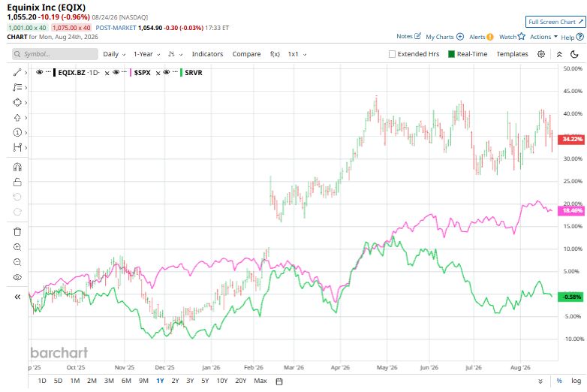Select the 6M time range
The height and width of the screenshot is (392, 587).
click(126, 381)
